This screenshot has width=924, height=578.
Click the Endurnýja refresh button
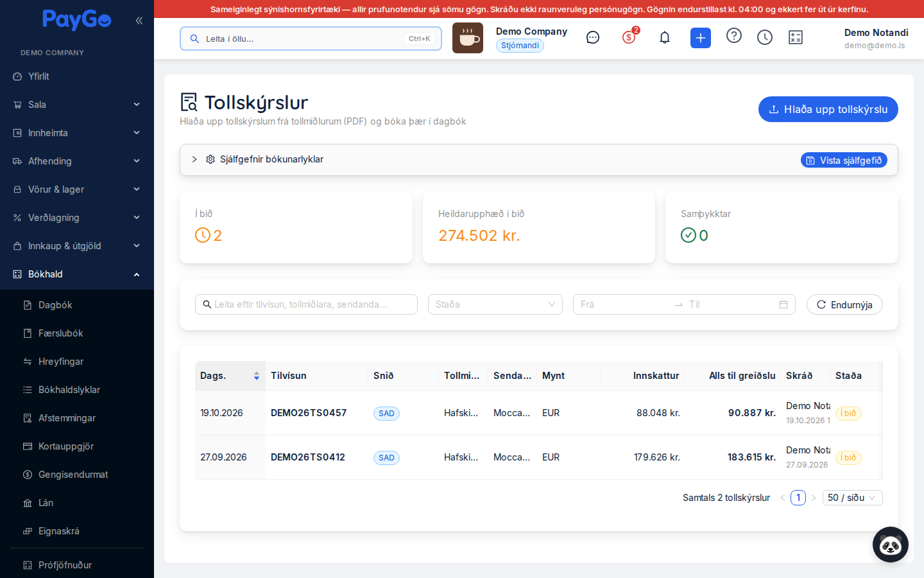point(844,304)
